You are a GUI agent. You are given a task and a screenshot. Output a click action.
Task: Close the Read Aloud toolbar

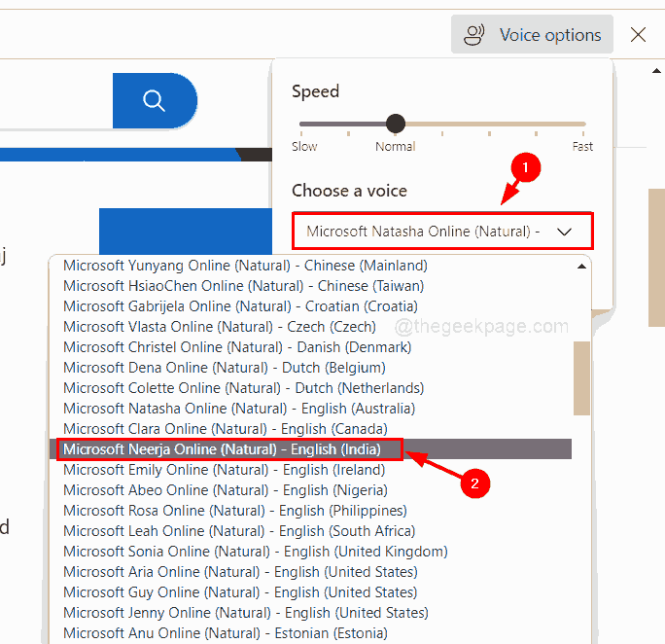[x=638, y=35]
